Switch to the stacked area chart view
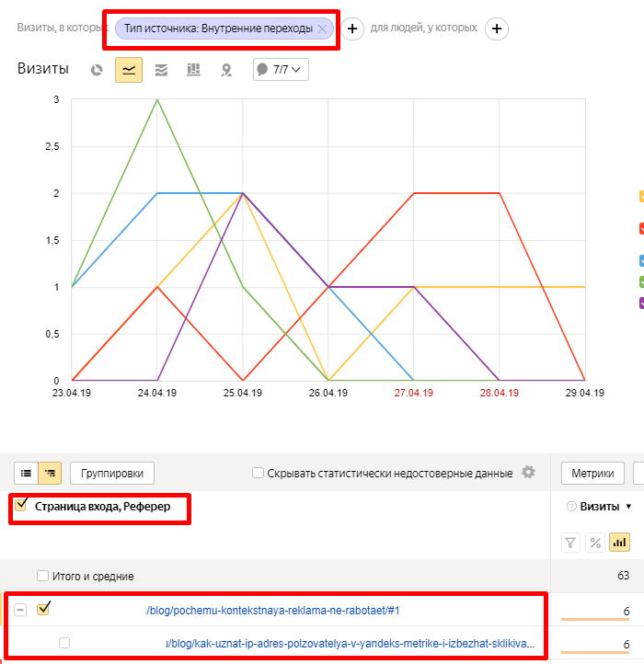The height and width of the screenshot is (664, 644). [x=161, y=70]
